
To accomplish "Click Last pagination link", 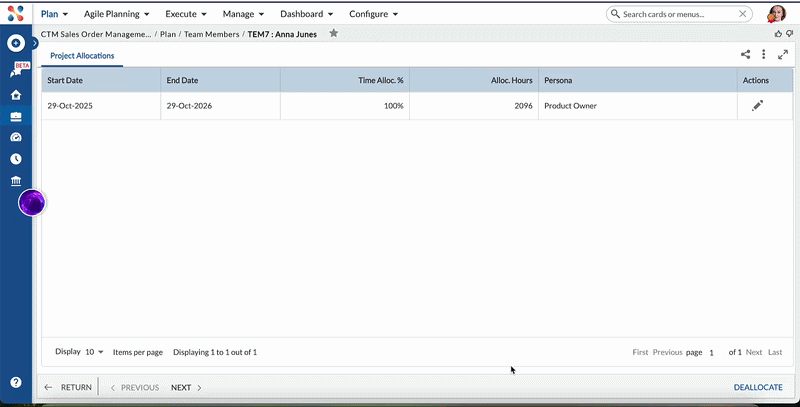I will click(x=775, y=352).
